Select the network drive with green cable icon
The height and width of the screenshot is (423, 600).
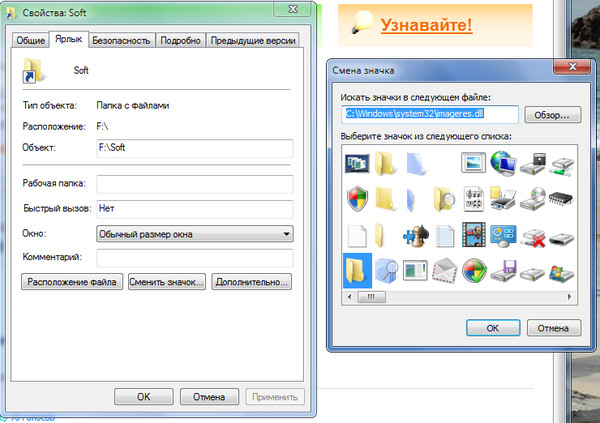561,167
